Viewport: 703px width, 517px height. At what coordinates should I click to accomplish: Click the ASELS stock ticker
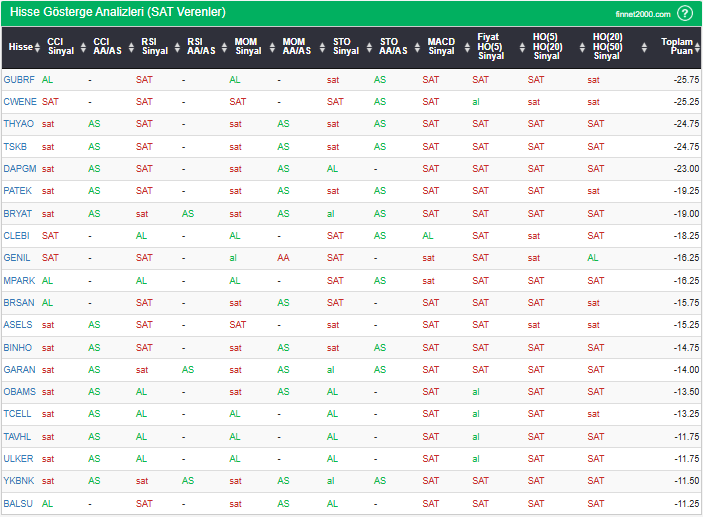[x=18, y=325]
